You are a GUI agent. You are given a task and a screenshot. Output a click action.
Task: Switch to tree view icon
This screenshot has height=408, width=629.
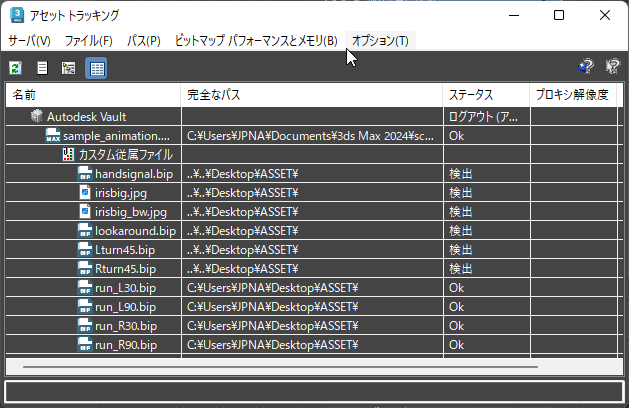coord(69,68)
